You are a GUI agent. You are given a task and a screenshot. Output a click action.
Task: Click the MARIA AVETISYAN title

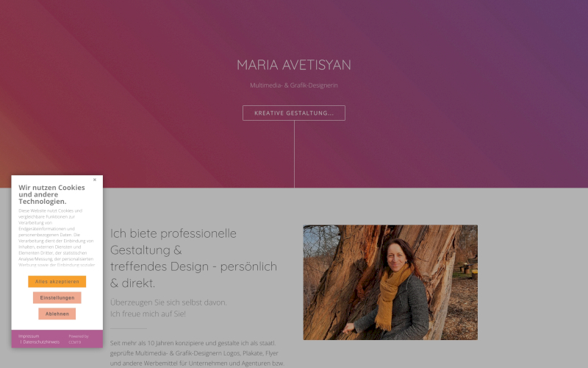293,65
